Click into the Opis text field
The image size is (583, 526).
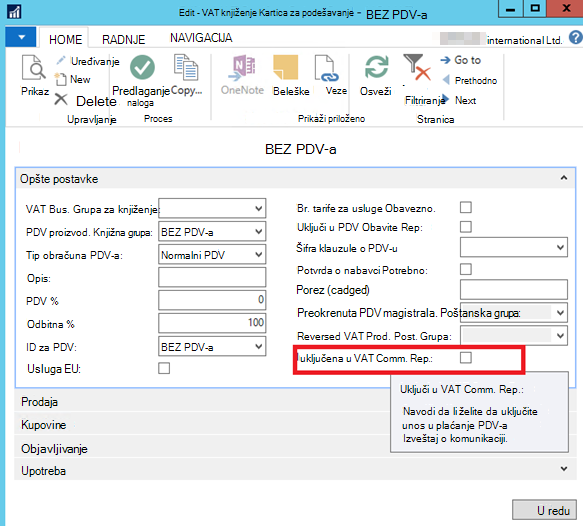coord(212,277)
